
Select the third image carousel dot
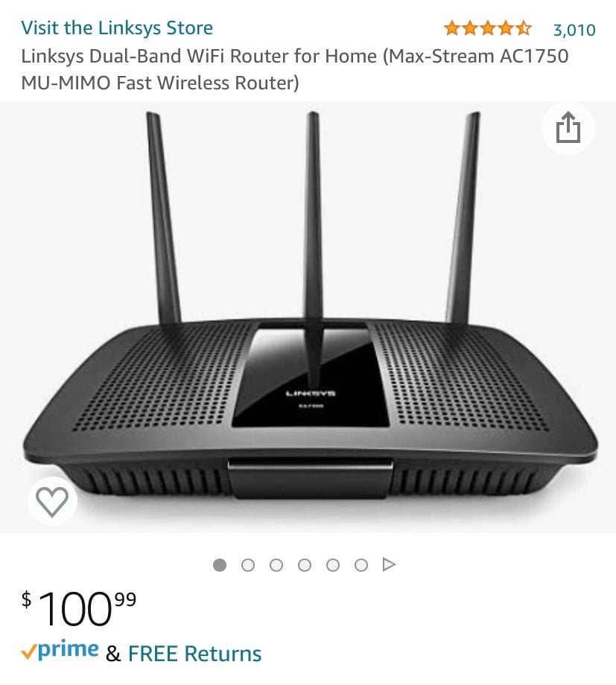pyautogui.click(x=276, y=565)
